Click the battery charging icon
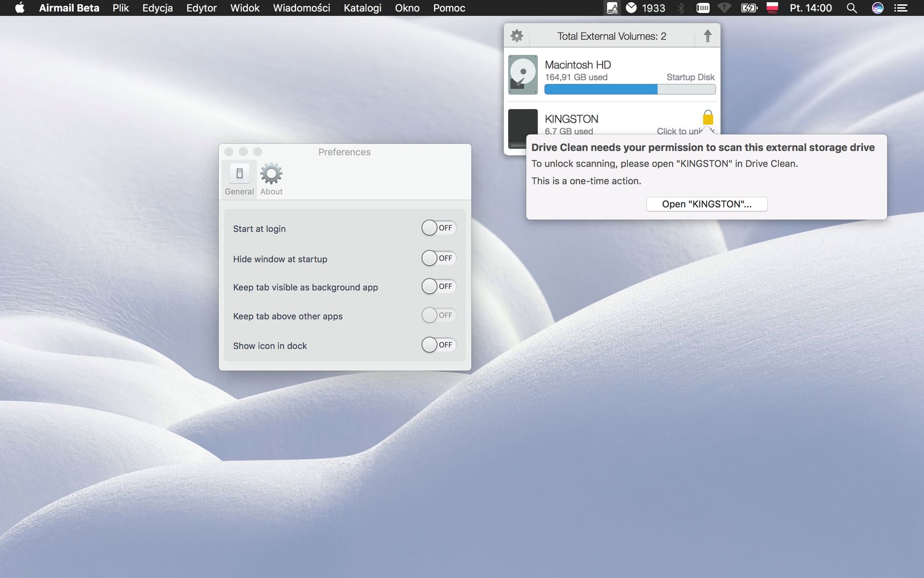Image resolution: width=924 pixels, height=578 pixels. [x=749, y=8]
